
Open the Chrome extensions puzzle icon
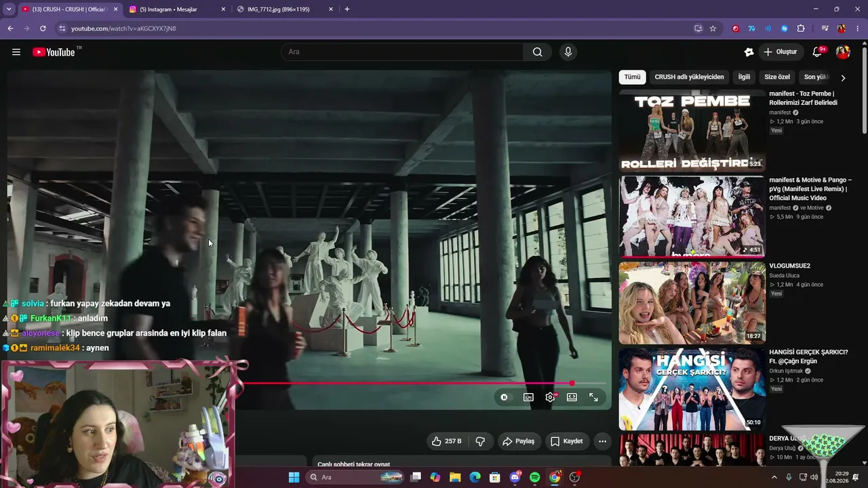801,28
